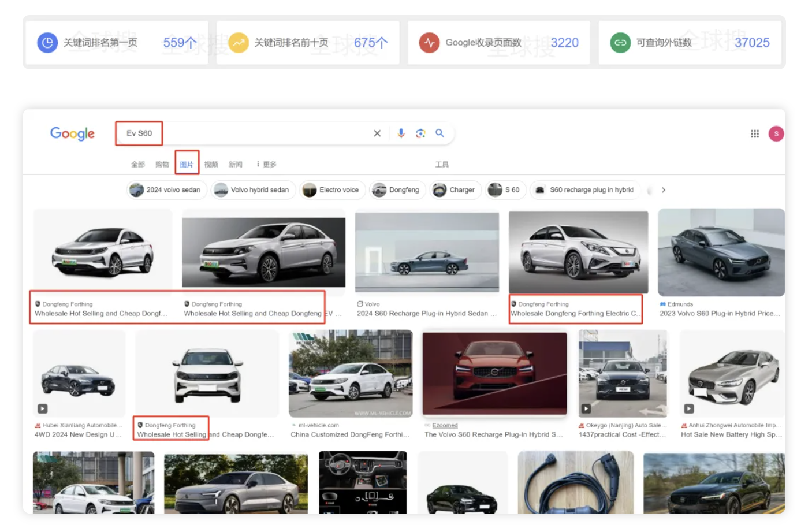Open the Google apps grid icon
Image resolution: width=812 pixels, height=528 pixels.
pos(754,133)
